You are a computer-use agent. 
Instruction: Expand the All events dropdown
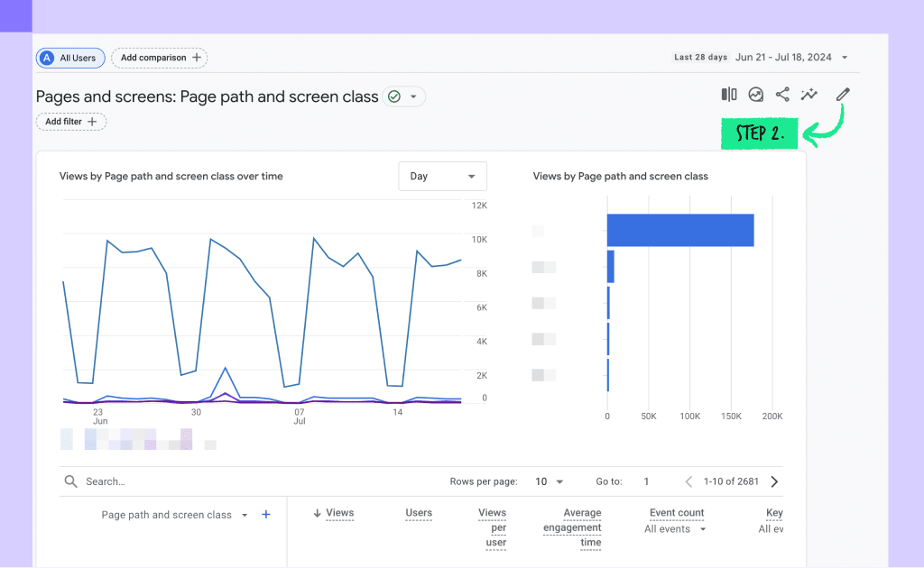(675, 529)
